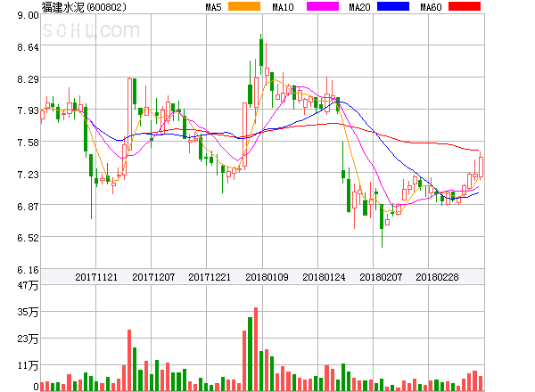The image size is (535, 392).
Task: Click the 20171121 date label
Action: pos(96,277)
